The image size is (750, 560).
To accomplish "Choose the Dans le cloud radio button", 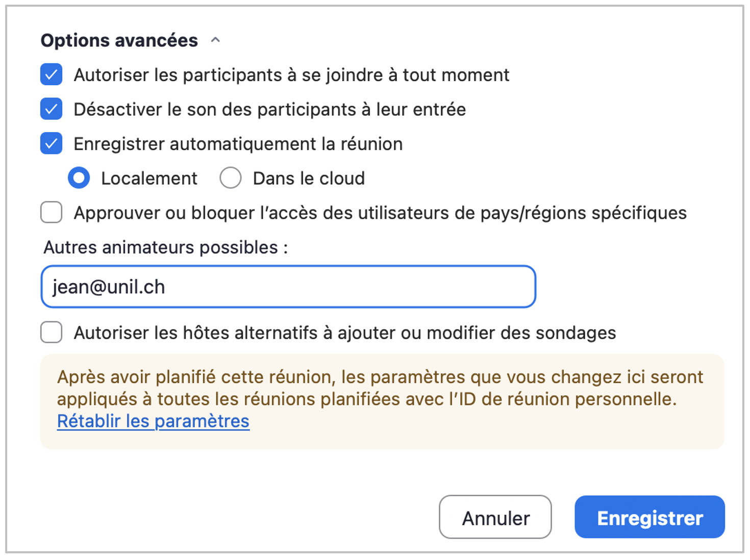I will [231, 178].
